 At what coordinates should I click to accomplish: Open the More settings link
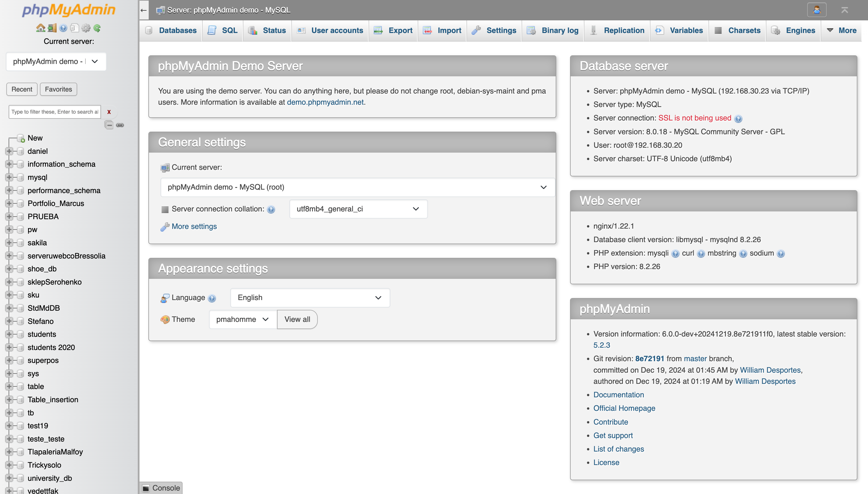tap(194, 226)
